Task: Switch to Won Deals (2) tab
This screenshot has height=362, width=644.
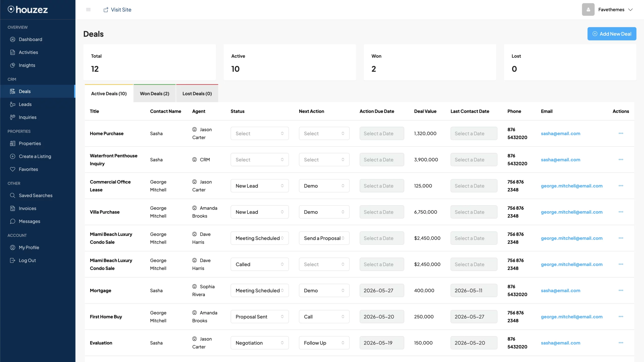Action: pyautogui.click(x=154, y=93)
